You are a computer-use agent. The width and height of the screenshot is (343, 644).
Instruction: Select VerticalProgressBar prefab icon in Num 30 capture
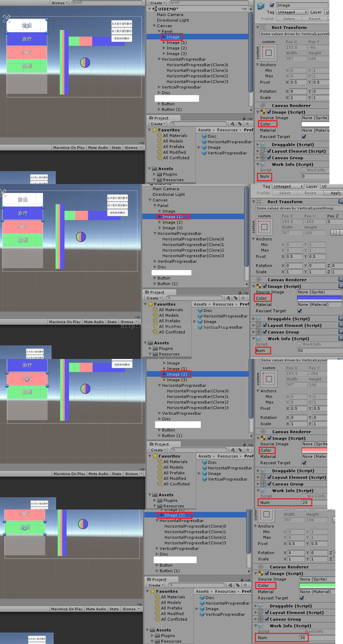[202, 614]
